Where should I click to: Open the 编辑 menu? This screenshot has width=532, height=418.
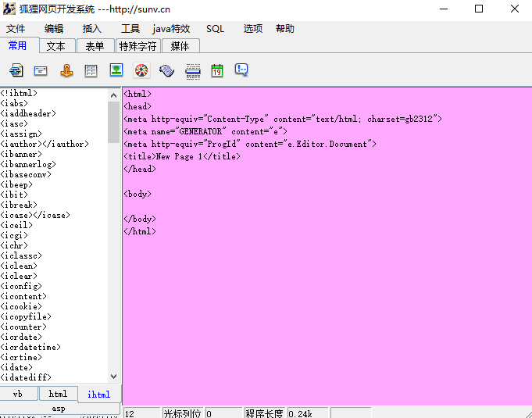pos(54,28)
